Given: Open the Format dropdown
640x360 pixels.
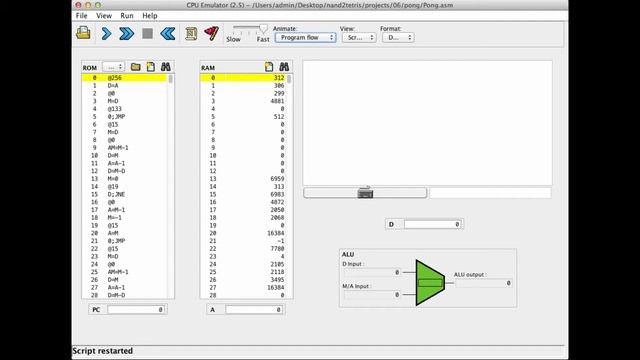Looking at the screenshot, I should (398, 38).
